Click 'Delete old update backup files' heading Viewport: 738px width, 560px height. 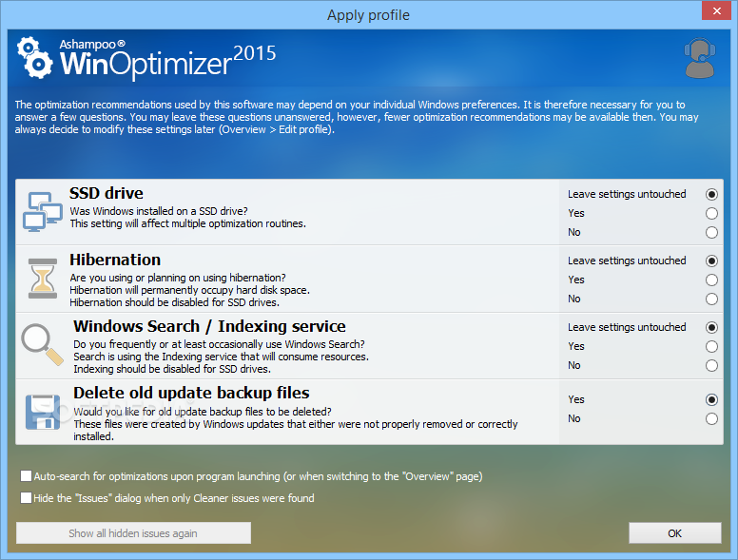[191, 393]
